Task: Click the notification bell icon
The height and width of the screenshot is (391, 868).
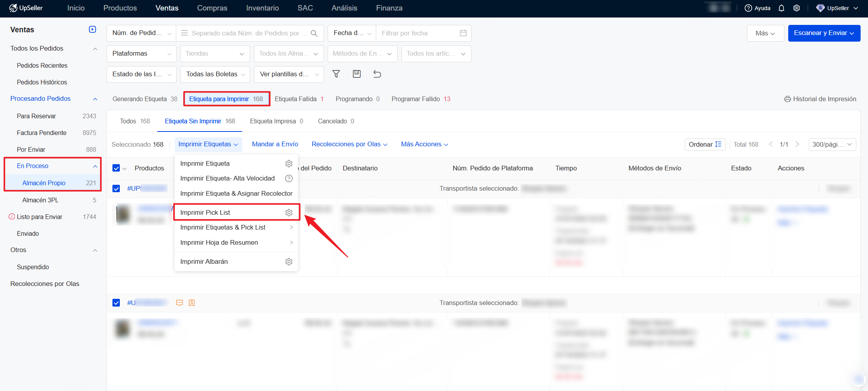Action: [x=781, y=8]
